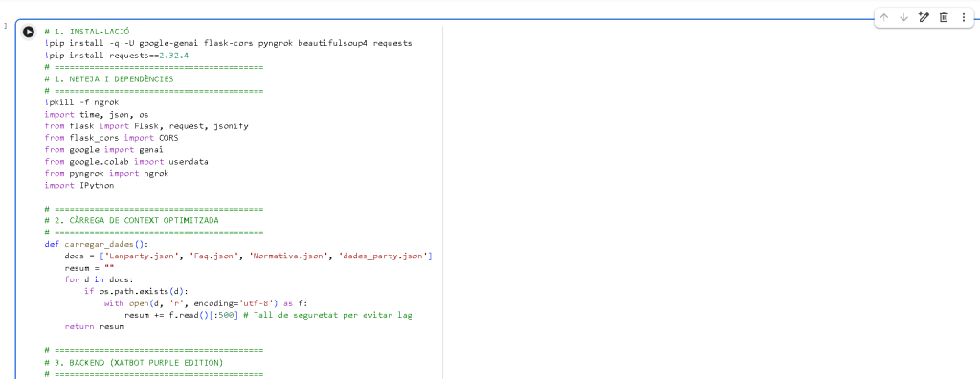Open the pencil-sparkle edit cell icon
The height and width of the screenshot is (379, 980).
(924, 17)
